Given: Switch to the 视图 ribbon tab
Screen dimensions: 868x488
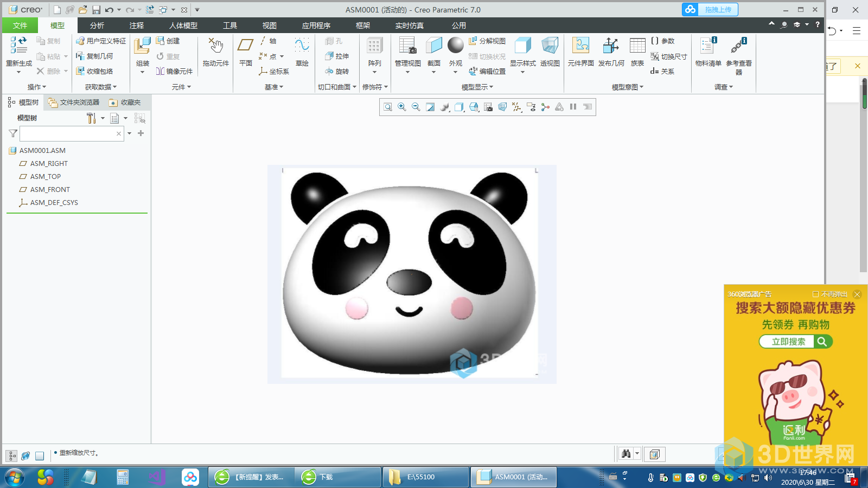Looking at the screenshot, I should [270, 25].
